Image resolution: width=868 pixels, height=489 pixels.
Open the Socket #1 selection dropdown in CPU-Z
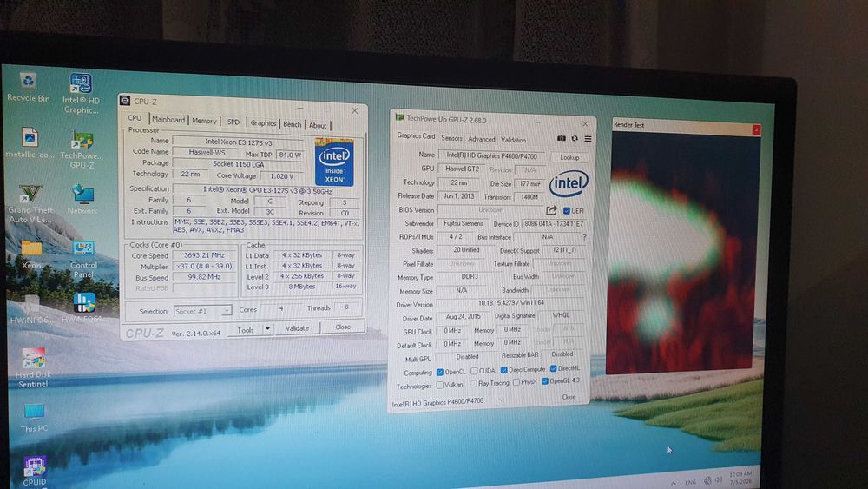(x=202, y=311)
